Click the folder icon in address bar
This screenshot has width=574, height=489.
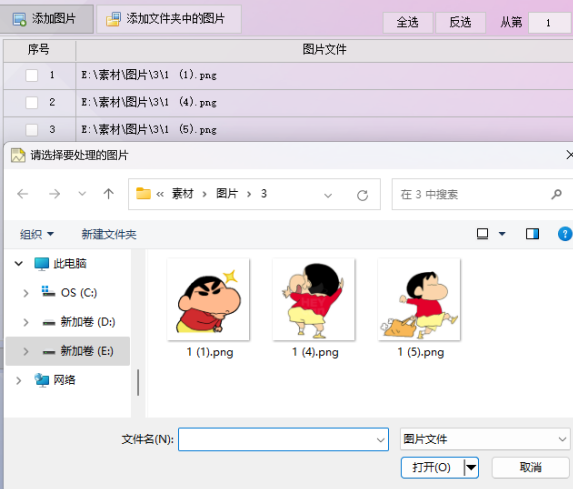point(143,193)
